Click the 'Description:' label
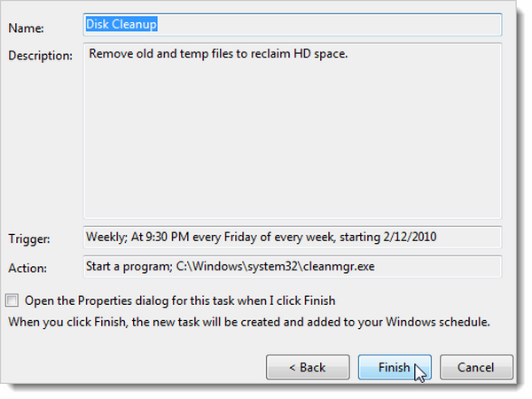Viewport: 532px width, 399px height. (x=40, y=56)
